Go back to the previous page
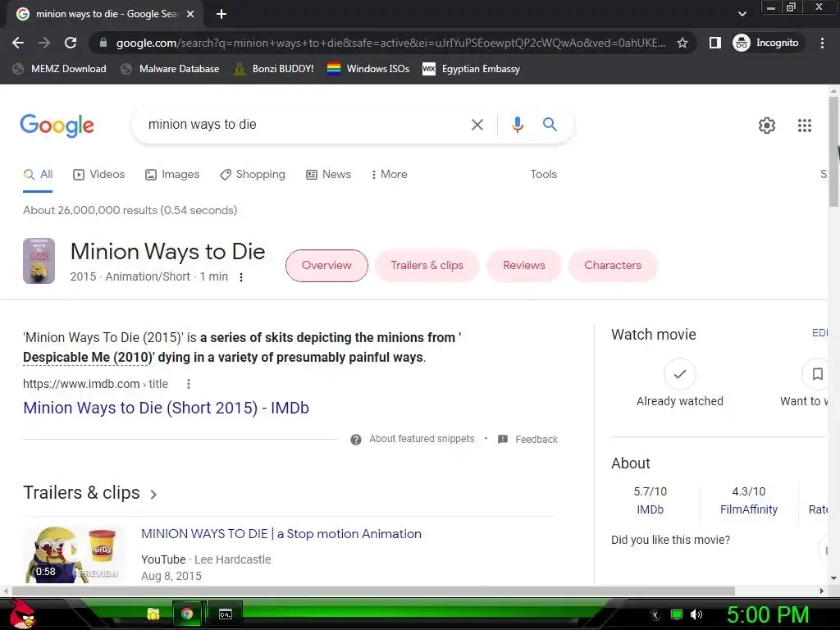The image size is (840, 630). click(x=18, y=43)
